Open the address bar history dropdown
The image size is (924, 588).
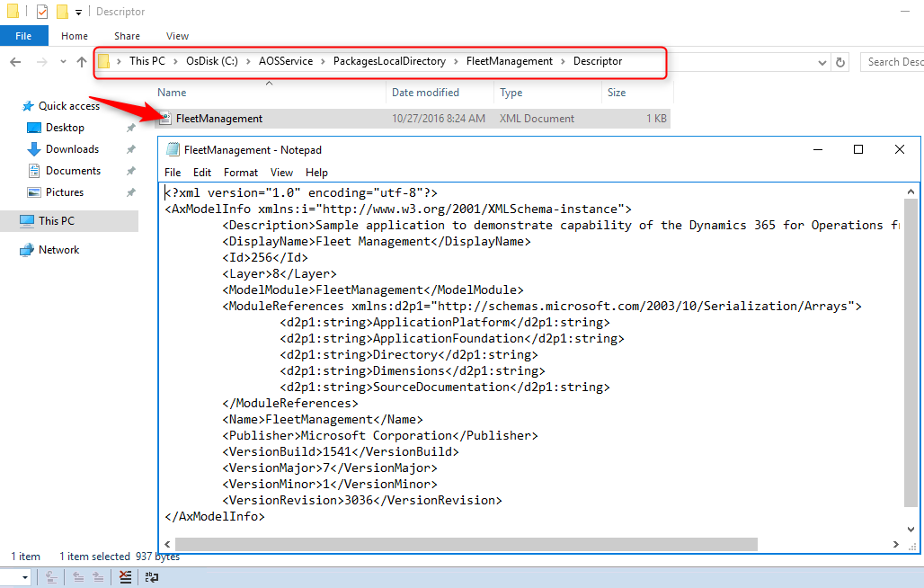[822, 62]
